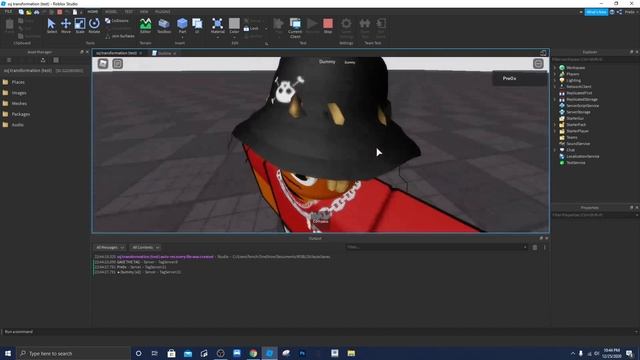Screen dimensions: 640x360
Task: Switch to the VIEW ribbon tab
Action: pyautogui.click(x=144, y=12)
